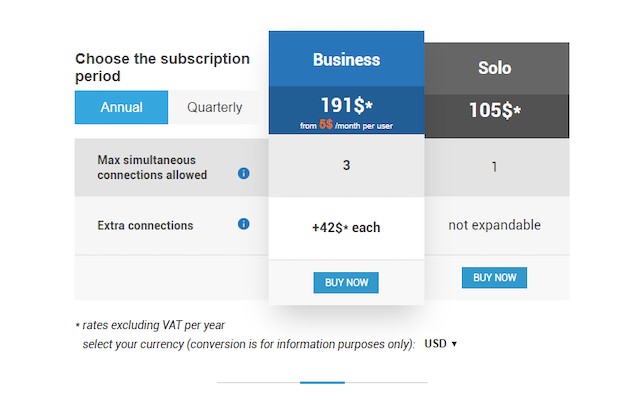Click the left gray segment of bottom slider
The width and height of the screenshot is (640, 408).
(x=258, y=382)
